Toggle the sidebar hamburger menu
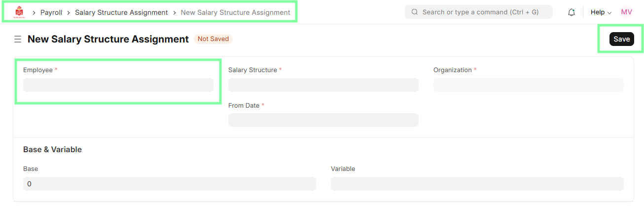The image size is (644, 210). click(x=18, y=39)
